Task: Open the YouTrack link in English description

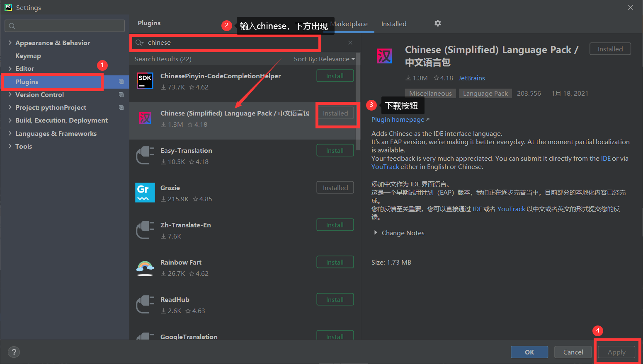Action: 385,166
